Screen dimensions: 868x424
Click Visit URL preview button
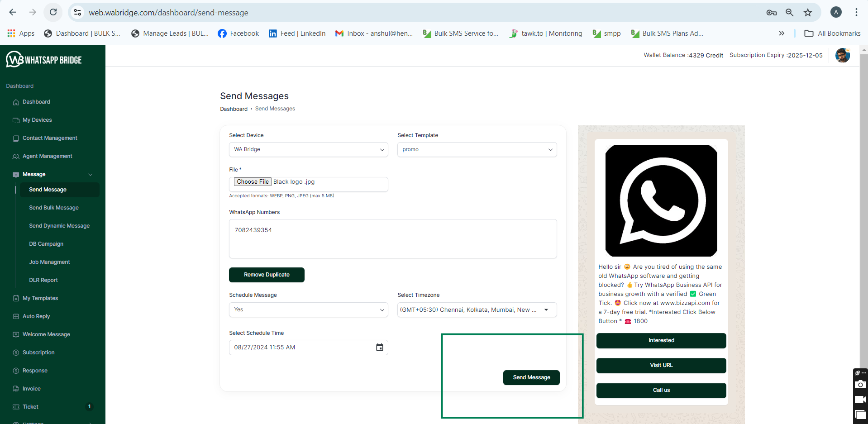point(661,366)
